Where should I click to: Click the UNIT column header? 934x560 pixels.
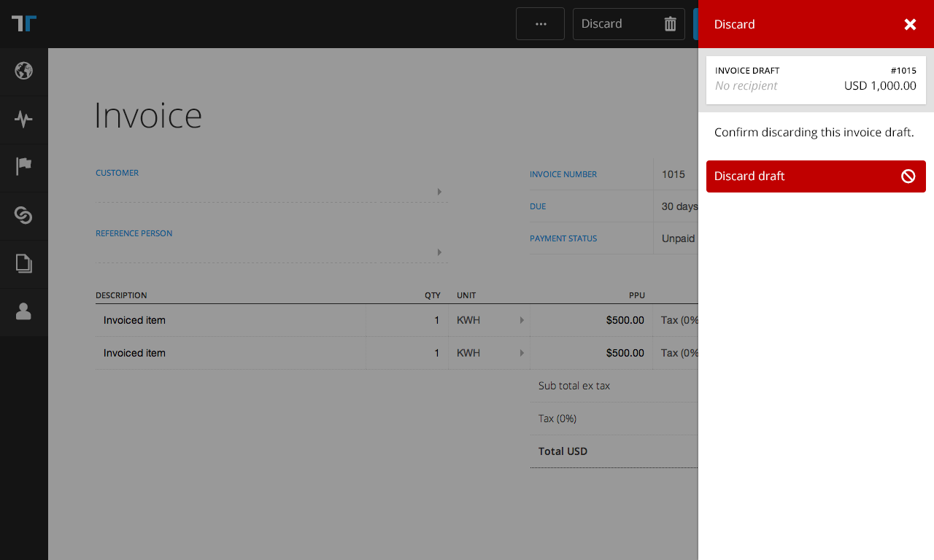tap(466, 295)
